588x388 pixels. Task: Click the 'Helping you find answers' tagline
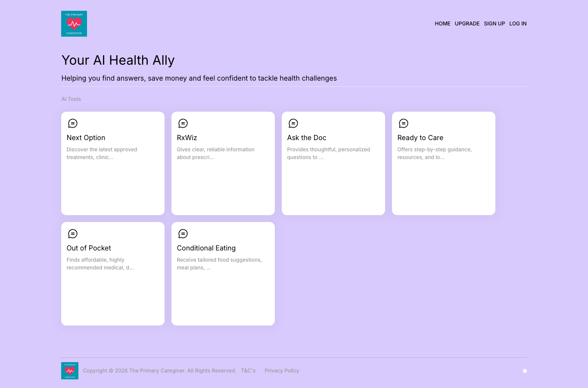(x=199, y=78)
